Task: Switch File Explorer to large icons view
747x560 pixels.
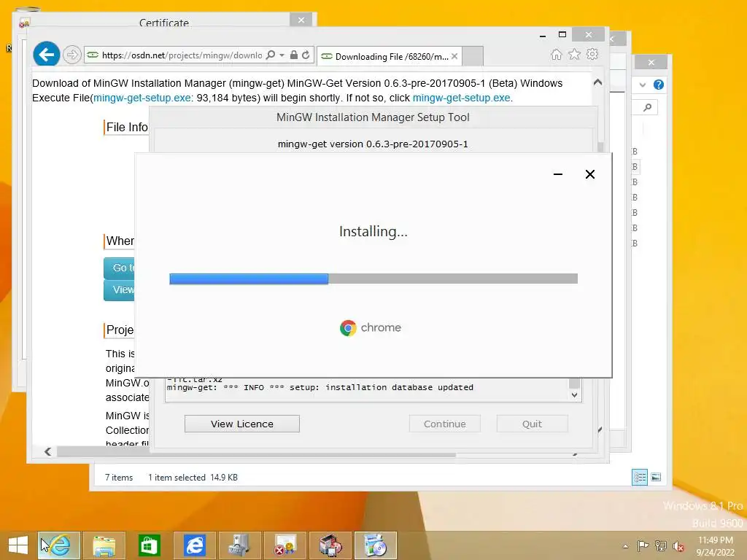Action: coord(656,477)
